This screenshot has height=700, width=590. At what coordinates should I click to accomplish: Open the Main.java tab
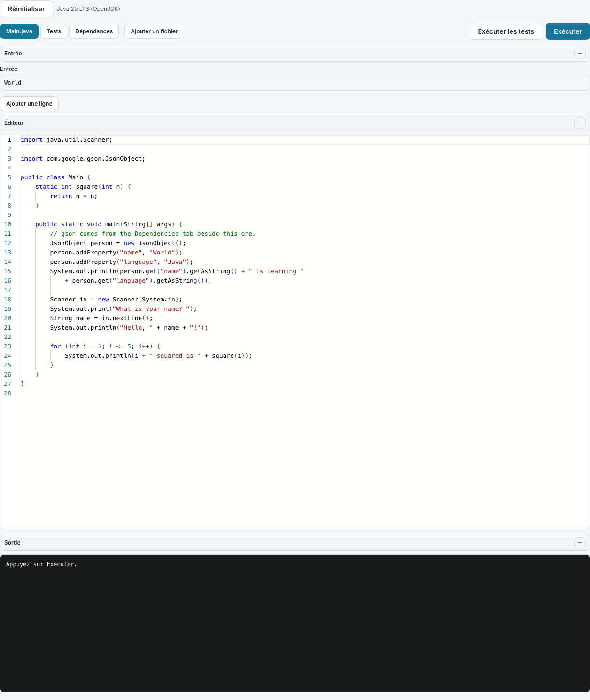[19, 31]
